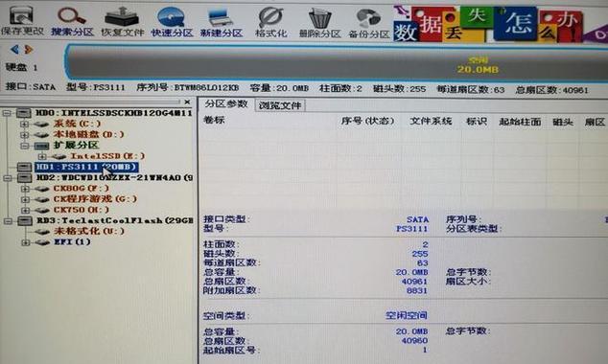Image resolution: width=608 pixels, height=364 pixels.
Task: Click the Format (格式化) toolbar icon
Action: click(x=271, y=23)
